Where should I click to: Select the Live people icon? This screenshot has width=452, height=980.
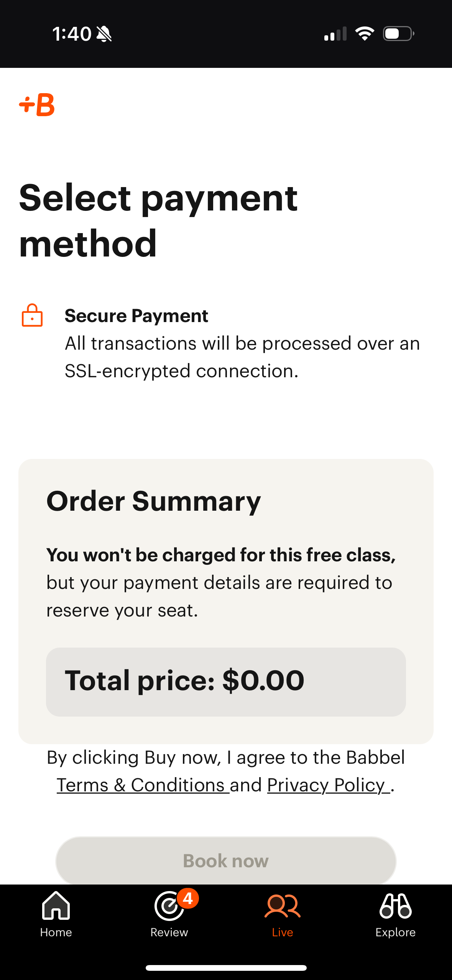282,905
